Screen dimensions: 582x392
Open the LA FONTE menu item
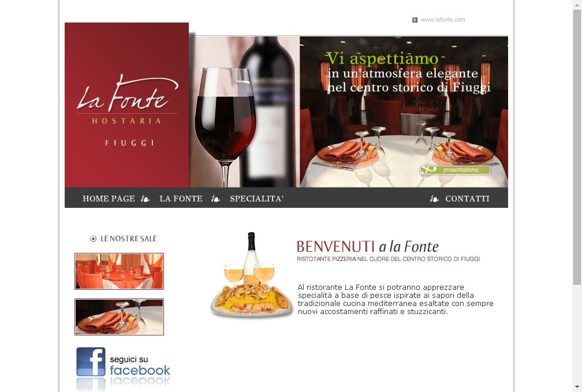click(181, 199)
